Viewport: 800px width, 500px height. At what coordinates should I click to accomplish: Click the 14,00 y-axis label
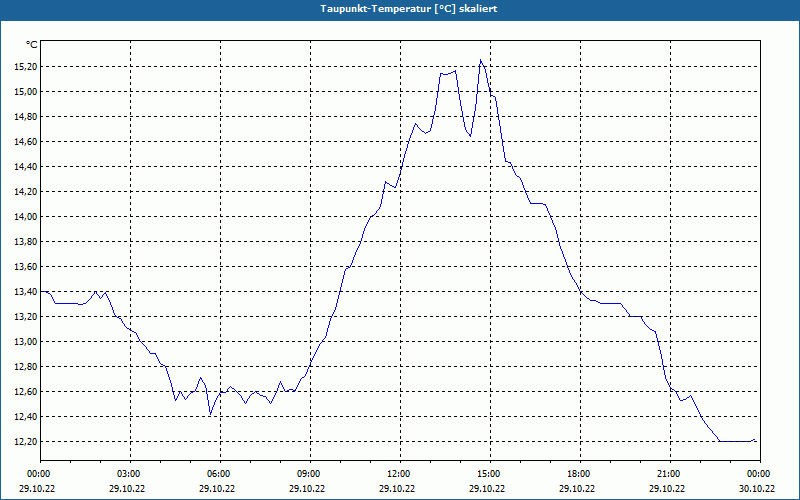point(26,217)
